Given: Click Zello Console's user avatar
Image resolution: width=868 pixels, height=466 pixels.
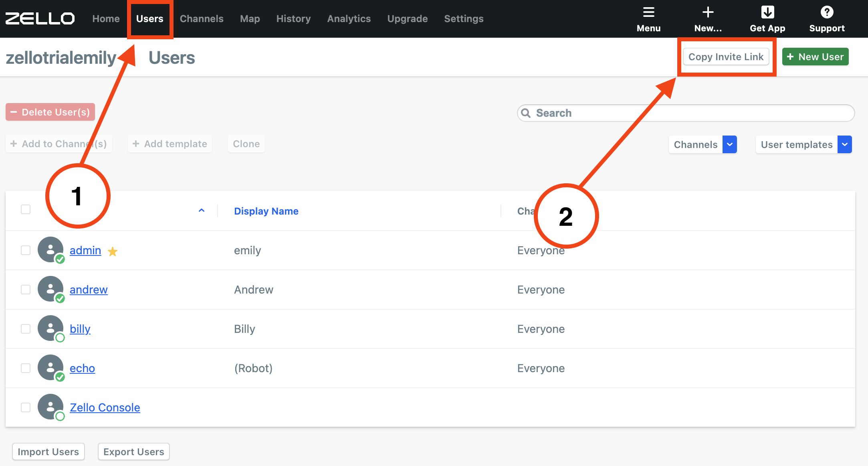Looking at the screenshot, I should 50,407.
